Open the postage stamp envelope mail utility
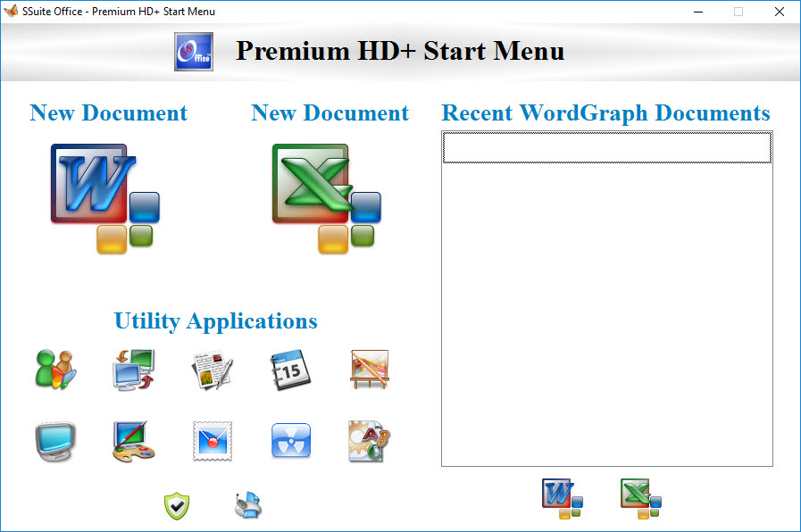801x532 pixels. (213, 441)
